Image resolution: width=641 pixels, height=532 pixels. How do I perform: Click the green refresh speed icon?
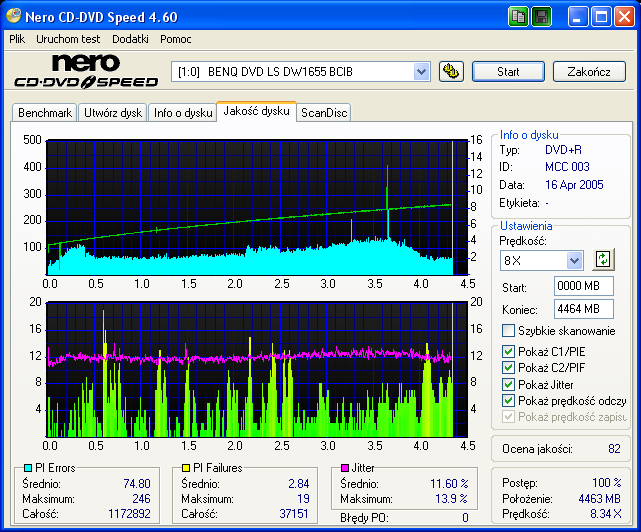(x=603, y=259)
